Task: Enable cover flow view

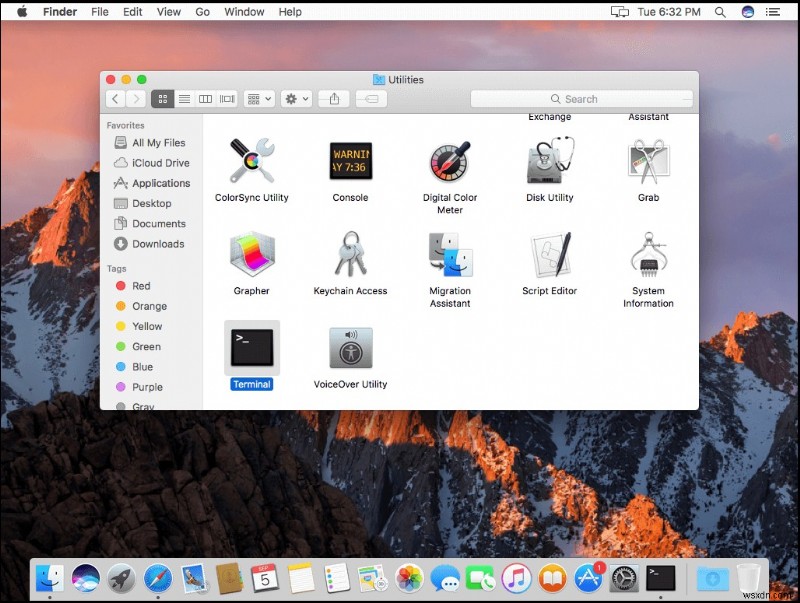Action: (x=226, y=98)
